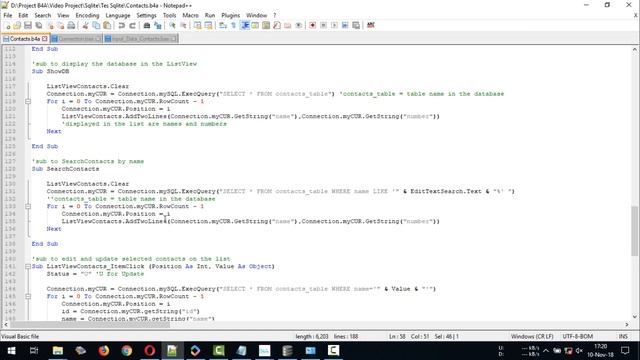Image resolution: width=640 pixels, height=360 pixels.
Task: Click the vertical scrollbar down arrow
Action: (634, 317)
